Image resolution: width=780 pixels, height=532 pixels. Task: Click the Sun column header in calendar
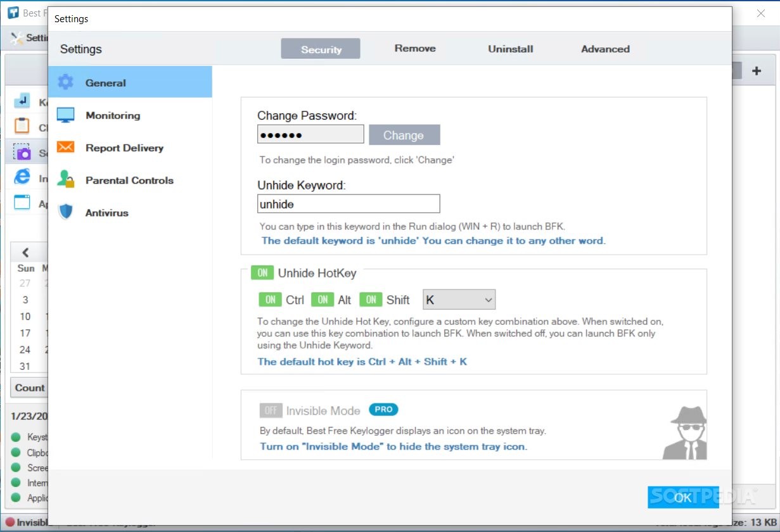pyautogui.click(x=26, y=268)
